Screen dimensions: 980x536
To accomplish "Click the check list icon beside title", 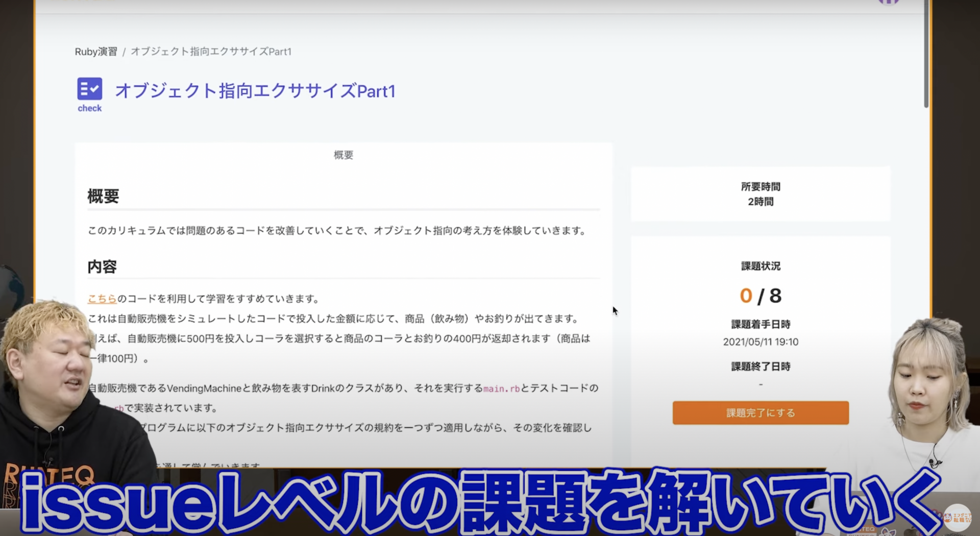I will click(90, 89).
